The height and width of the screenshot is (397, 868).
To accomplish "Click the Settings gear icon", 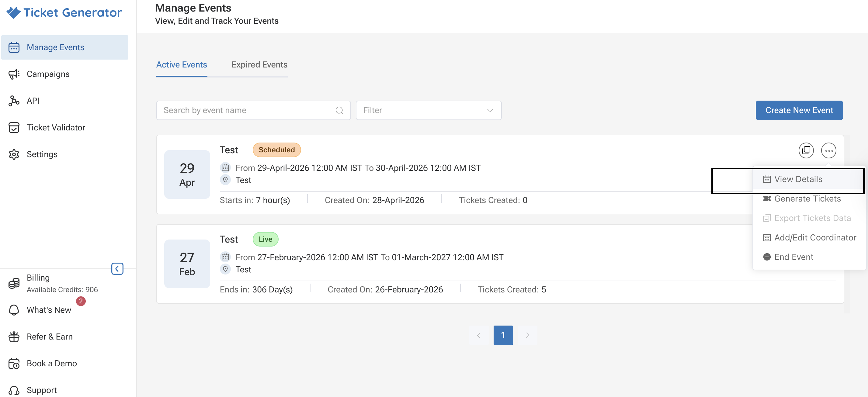I will [x=14, y=154].
